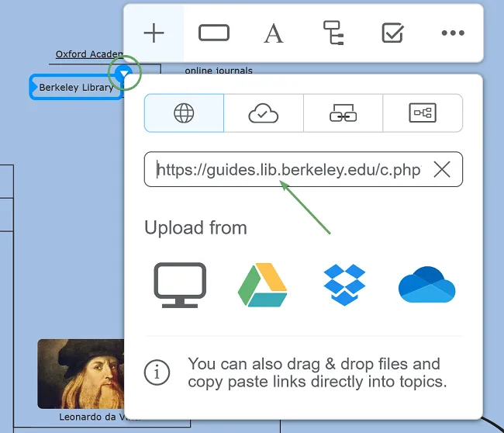
Task: Clear the URL with the X button
Action: pos(442,170)
